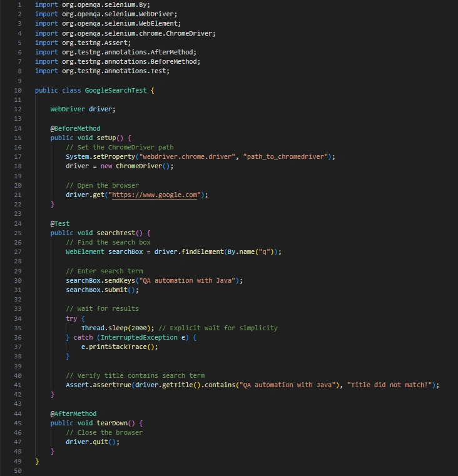Click the comment '// Enter search term'

pos(104,271)
